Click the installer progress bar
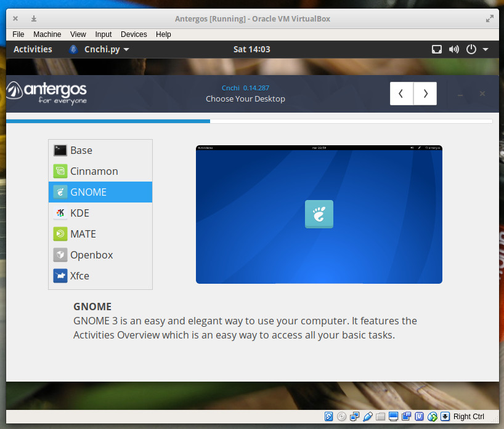The width and height of the screenshot is (504, 429). click(x=249, y=121)
